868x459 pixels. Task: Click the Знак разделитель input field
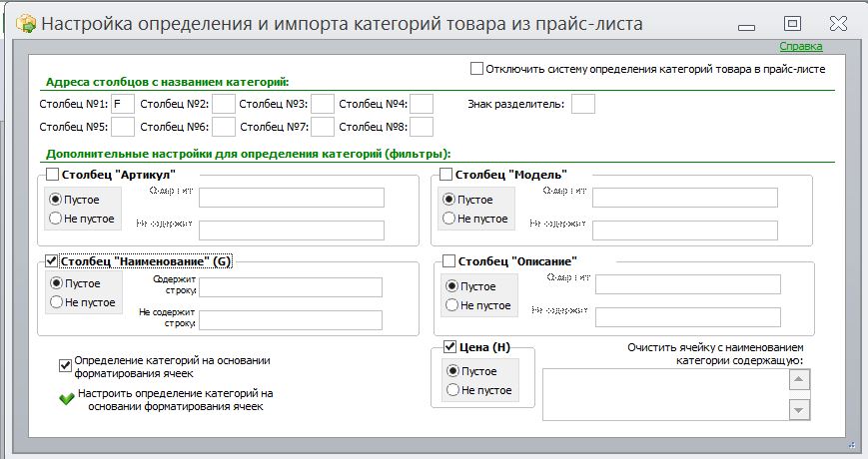tap(583, 104)
